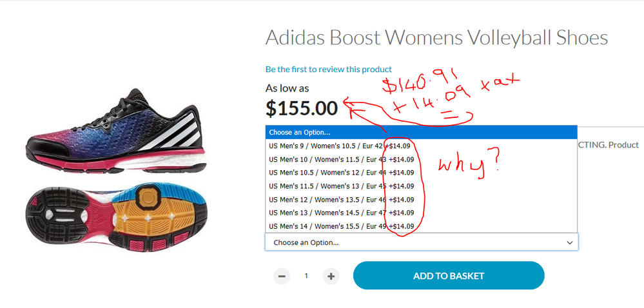Viewport: 644px width, 308px height.
Task: Click the As low as label
Action: [287, 88]
